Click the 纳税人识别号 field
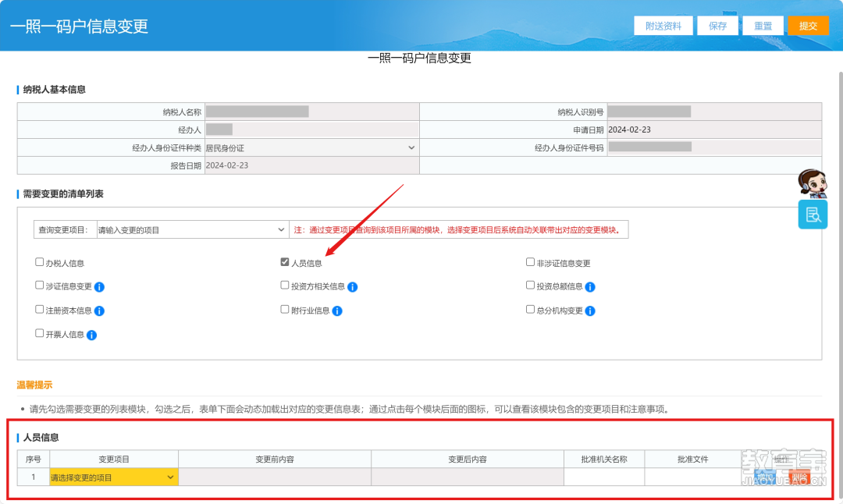This screenshot has width=843, height=504. [x=714, y=112]
